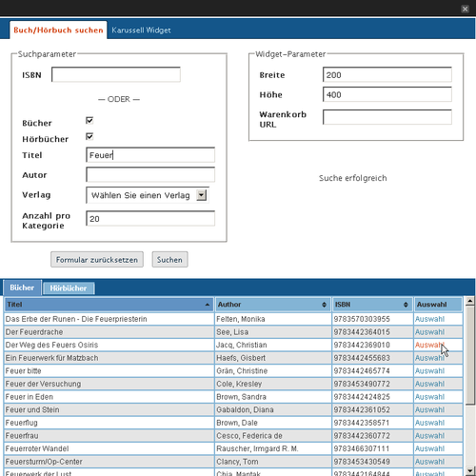Close the dialog with the X icon
Screen dimensions: 476x476
(x=465, y=9)
